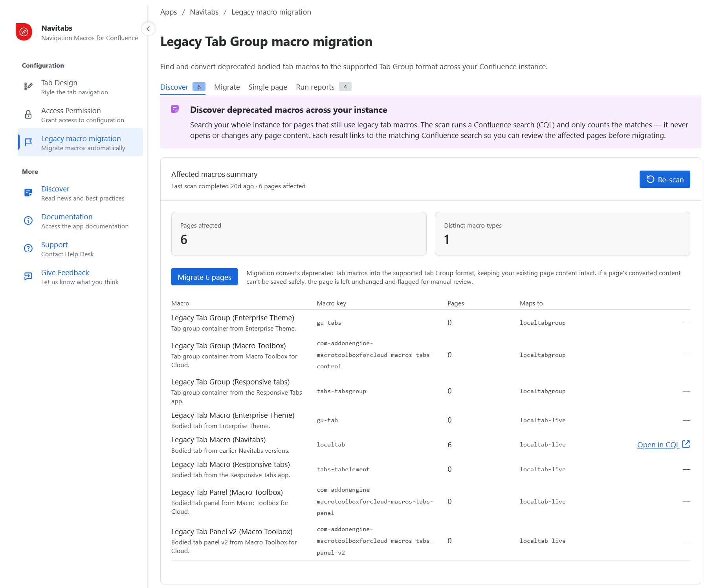Click the Give Feedback speech icon
Image resolution: width=717 pixels, height=588 pixels.
[28, 276]
